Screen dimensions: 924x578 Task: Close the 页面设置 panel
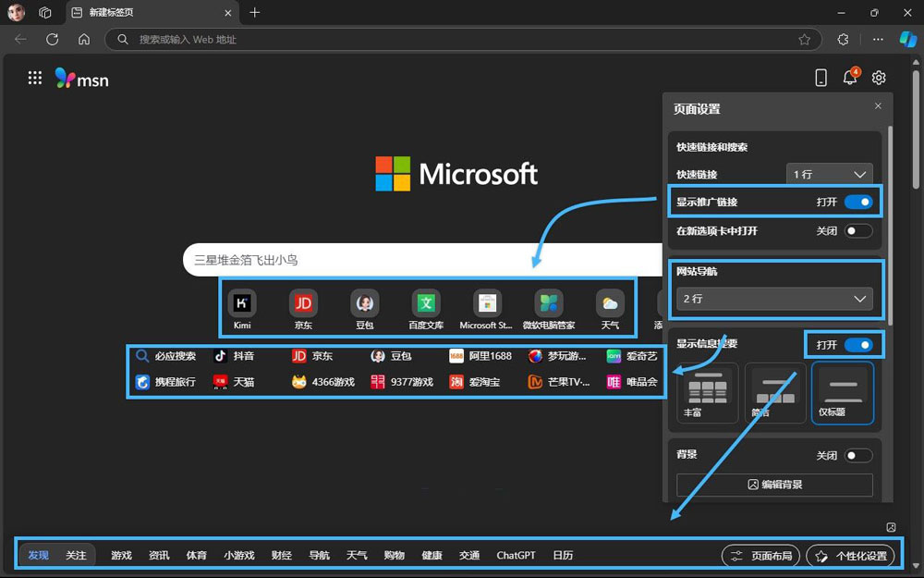(x=878, y=106)
